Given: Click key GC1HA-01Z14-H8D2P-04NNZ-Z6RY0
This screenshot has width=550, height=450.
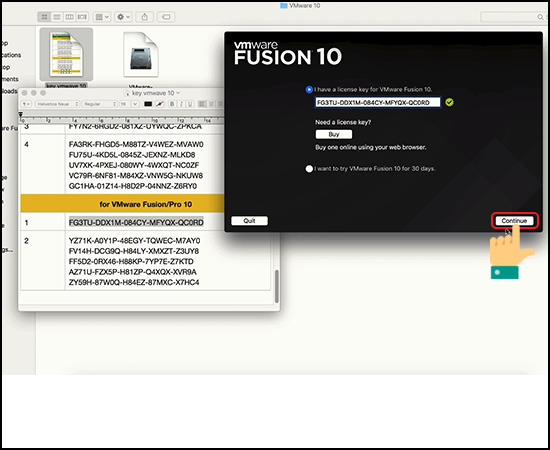Looking at the screenshot, I should pos(133,186).
